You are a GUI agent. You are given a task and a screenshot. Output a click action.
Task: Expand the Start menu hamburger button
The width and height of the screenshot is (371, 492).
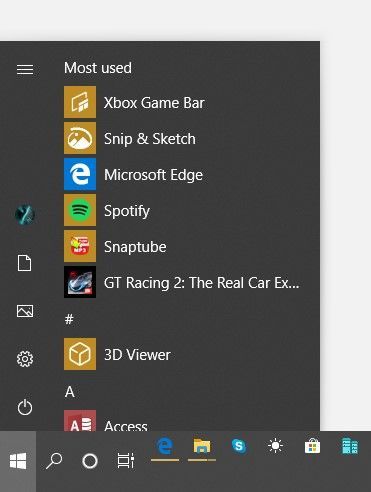point(25,69)
